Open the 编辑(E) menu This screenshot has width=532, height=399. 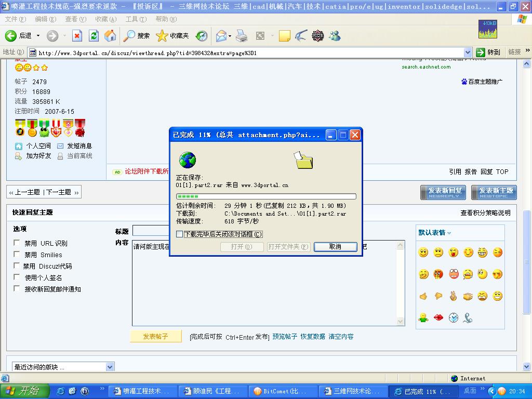click(46, 19)
